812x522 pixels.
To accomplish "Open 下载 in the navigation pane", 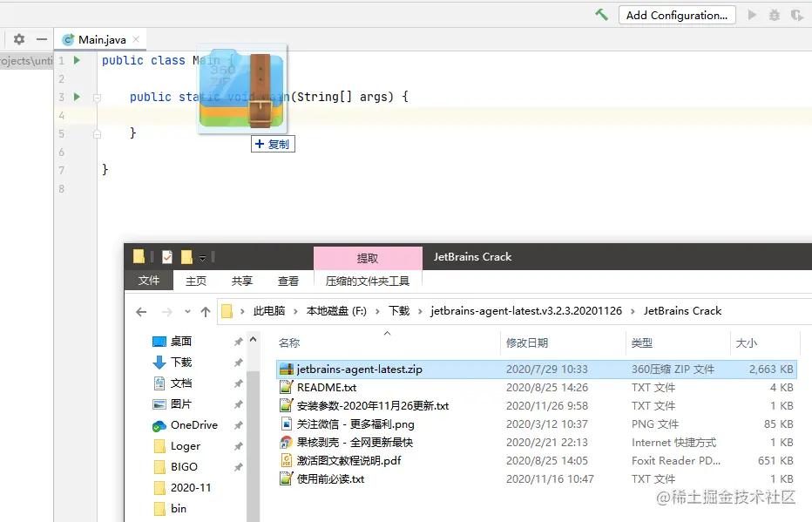I will coord(181,362).
